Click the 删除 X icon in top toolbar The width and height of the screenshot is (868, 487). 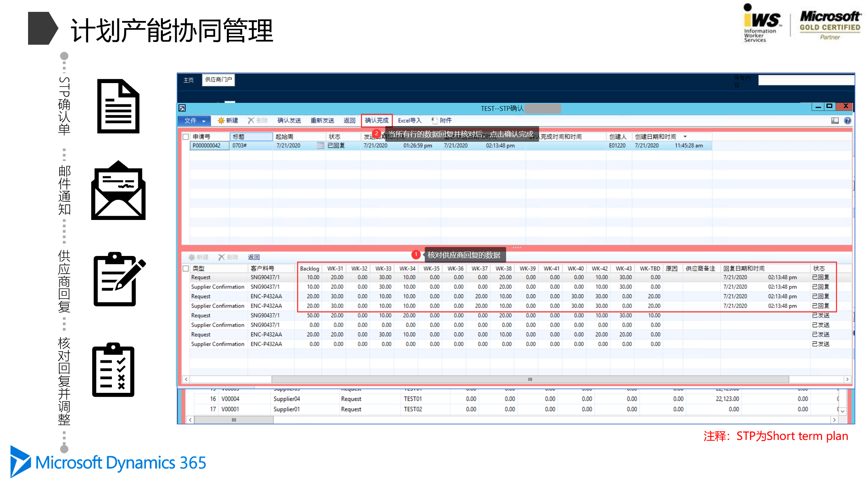pos(251,121)
